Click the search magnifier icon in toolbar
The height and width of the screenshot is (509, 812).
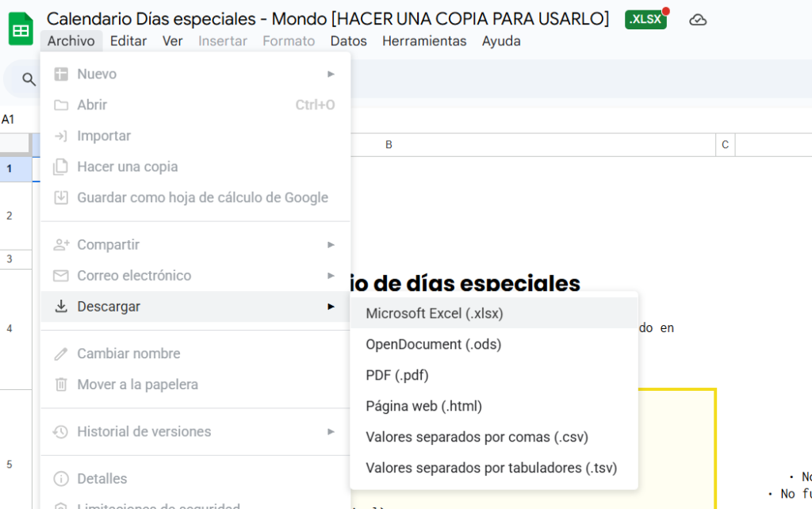tap(29, 79)
